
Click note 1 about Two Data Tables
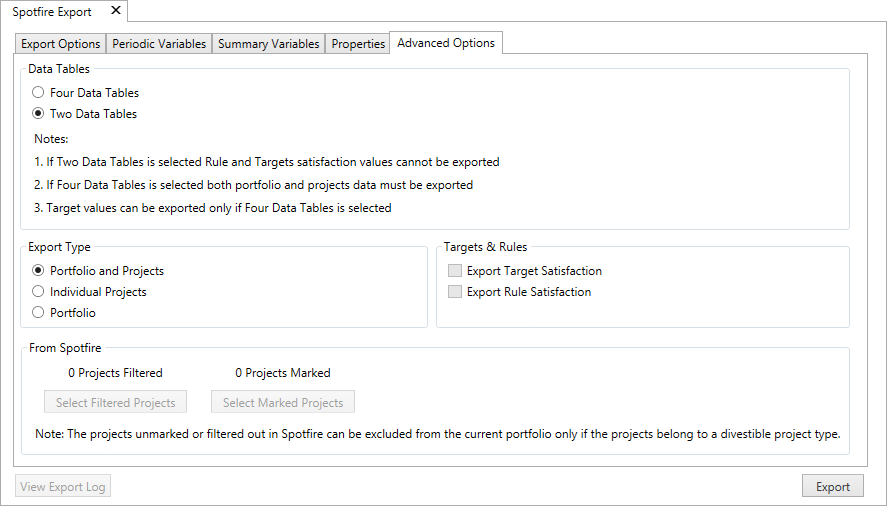[266, 162]
